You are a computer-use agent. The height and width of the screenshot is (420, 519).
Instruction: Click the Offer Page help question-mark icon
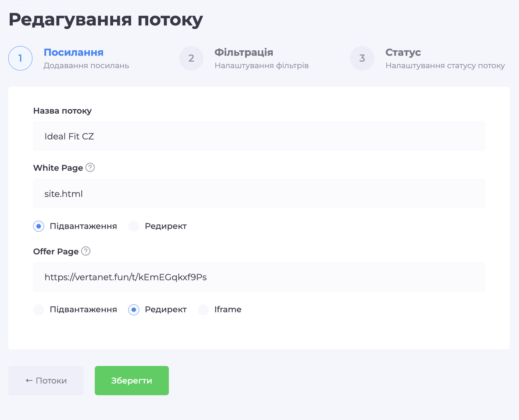86,251
